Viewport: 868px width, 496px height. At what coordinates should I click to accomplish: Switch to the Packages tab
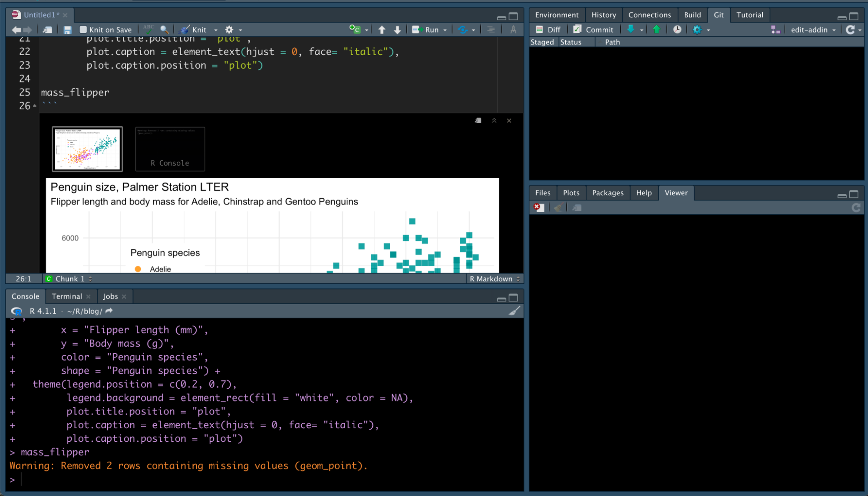pyautogui.click(x=607, y=193)
